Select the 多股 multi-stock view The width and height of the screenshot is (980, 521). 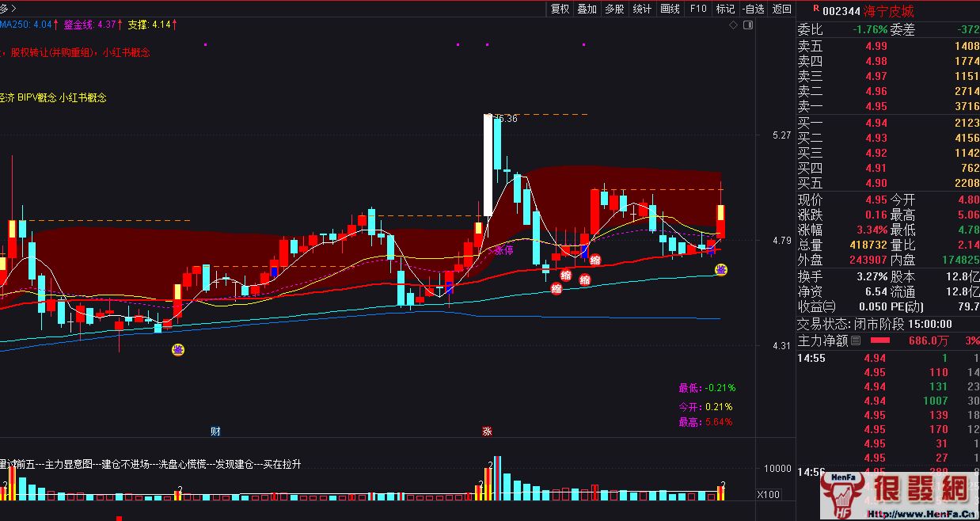(x=614, y=9)
